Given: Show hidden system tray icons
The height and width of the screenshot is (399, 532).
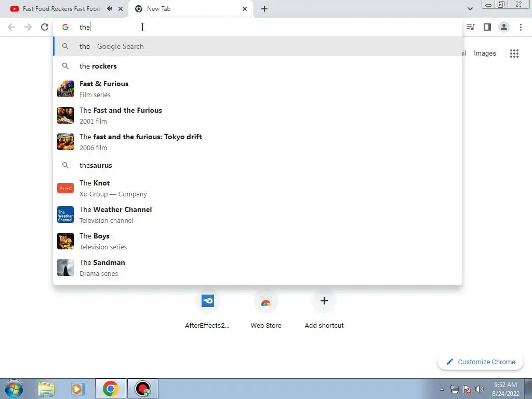Looking at the screenshot, I should (442, 389).
